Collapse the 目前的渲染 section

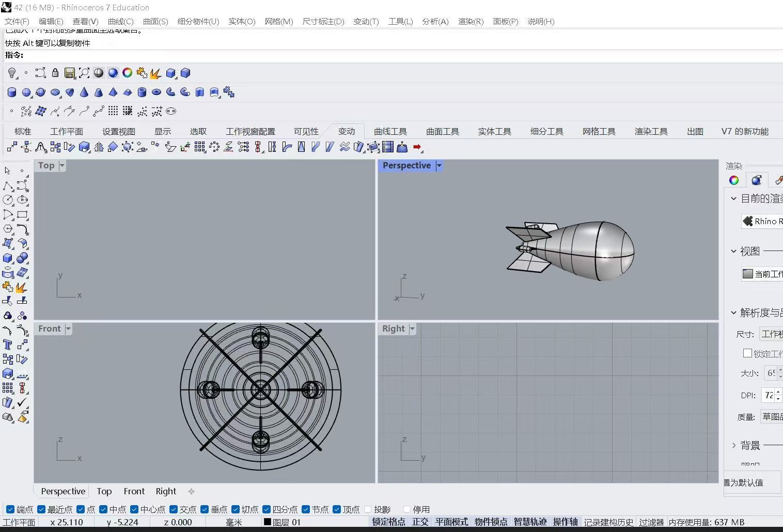(733, 198)
